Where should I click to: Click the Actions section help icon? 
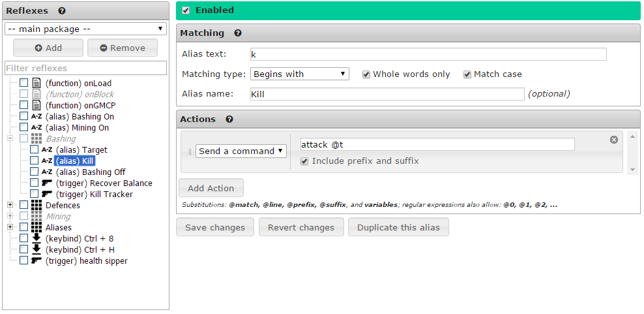pyautogui.click(x=229, y=119)
